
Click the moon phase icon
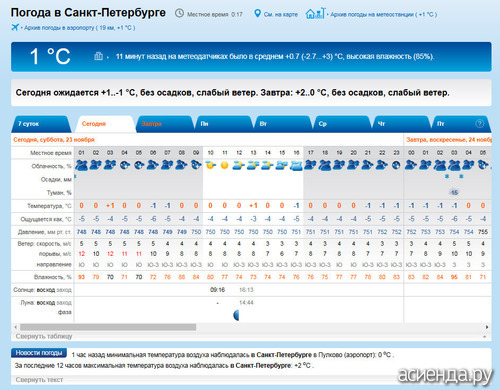(236, 315)
